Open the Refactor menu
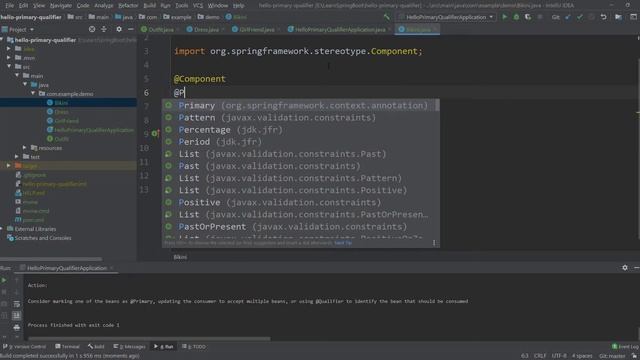The width and height of the screenshot is (640, 360). (128, 5)
